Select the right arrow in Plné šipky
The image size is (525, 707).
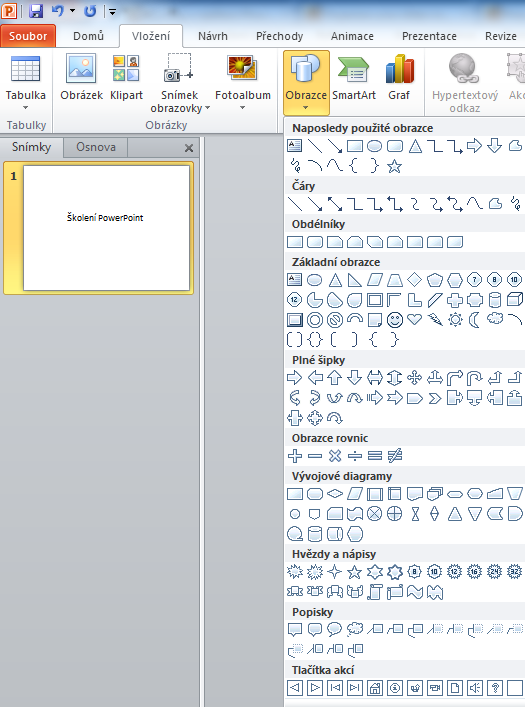(295, 377)
